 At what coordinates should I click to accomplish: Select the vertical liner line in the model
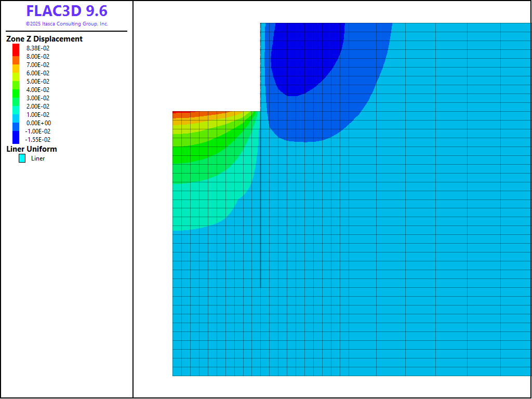click(260, 234)
